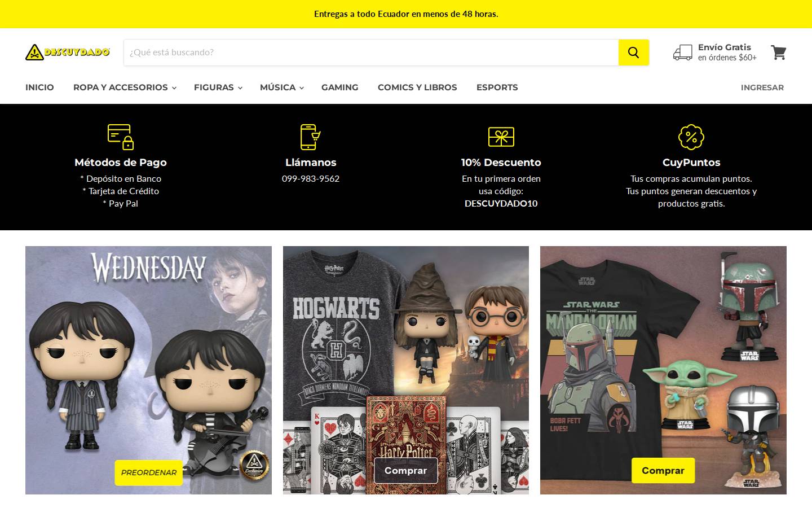812x508 pixels.
Task: Click Comprar on the Mandalorian banner
Action: tap(663, 470)
